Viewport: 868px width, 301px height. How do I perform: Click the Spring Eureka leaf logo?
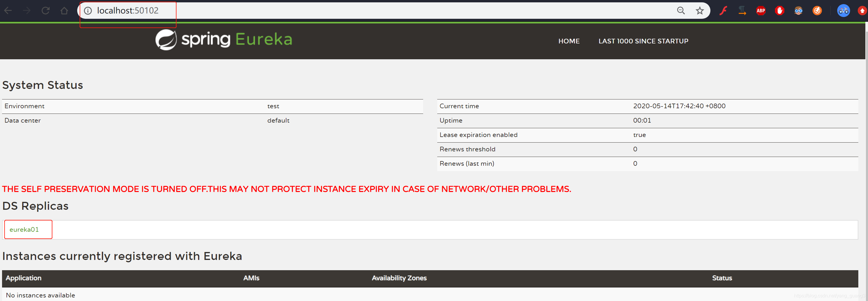coord(166,40)
